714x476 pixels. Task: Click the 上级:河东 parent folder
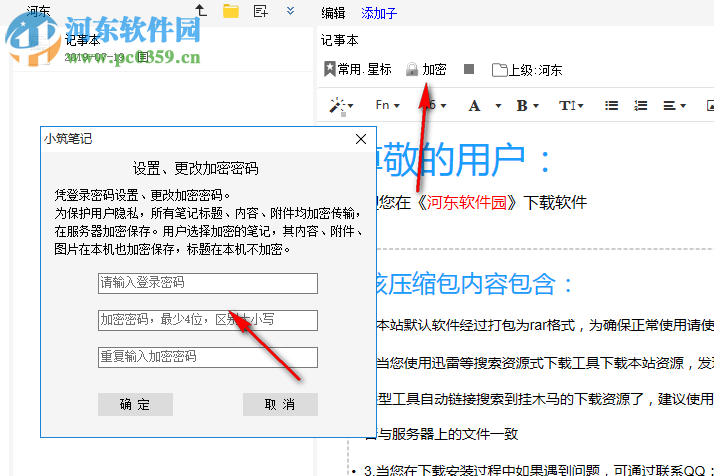[x=527, y=70]
